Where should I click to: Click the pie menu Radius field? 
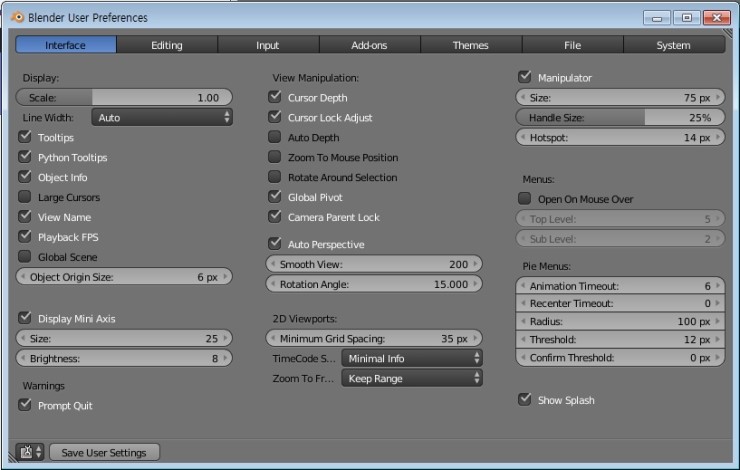tap(620, 321)
